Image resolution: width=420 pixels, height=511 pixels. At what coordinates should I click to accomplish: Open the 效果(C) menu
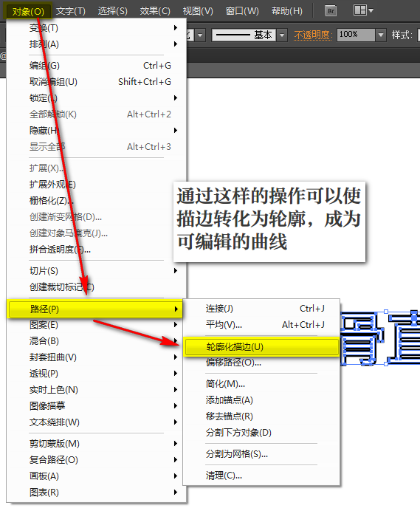click(x=155, y=11)
